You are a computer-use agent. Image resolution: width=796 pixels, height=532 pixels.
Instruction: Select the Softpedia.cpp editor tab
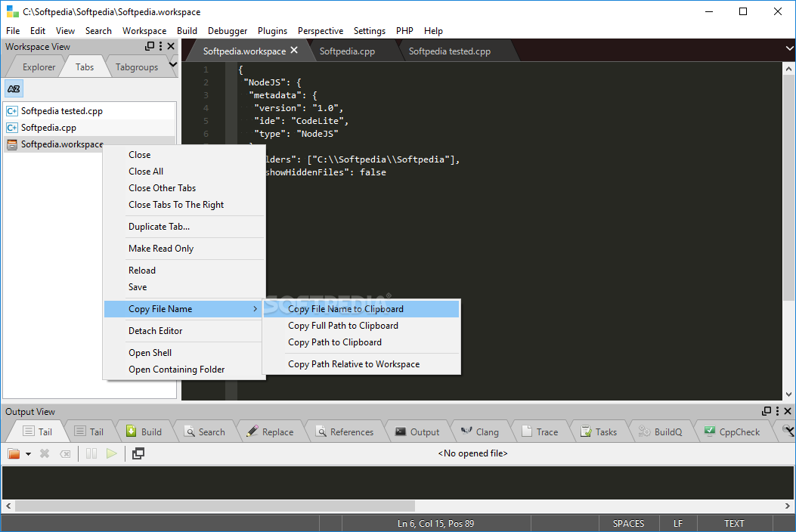(x=347, y=51)
